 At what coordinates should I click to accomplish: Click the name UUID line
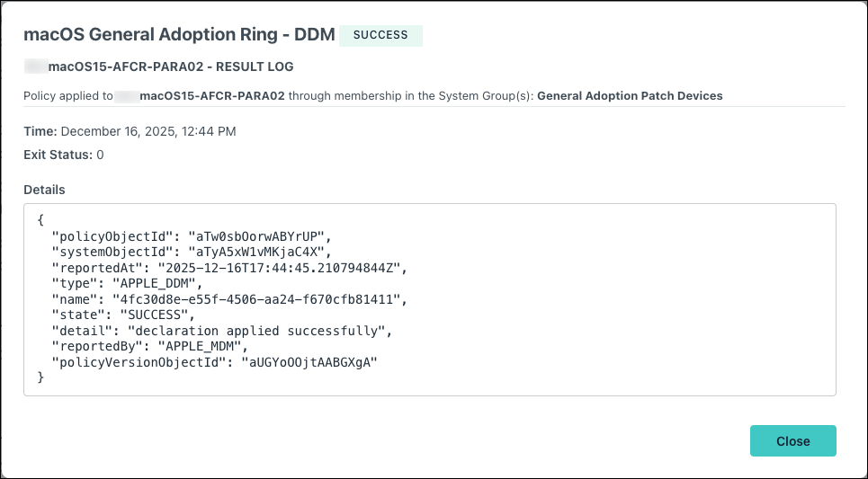click(229, 299)
